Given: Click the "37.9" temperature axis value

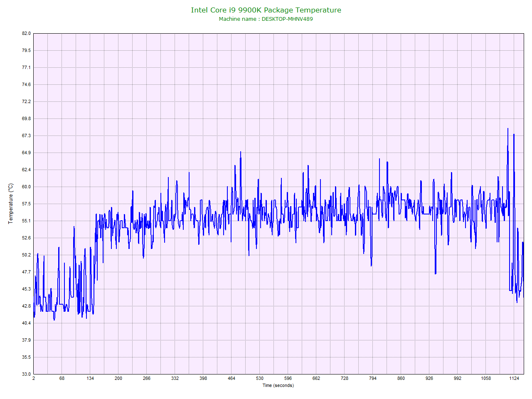Looking at the screenshot, I should point(26,340).
